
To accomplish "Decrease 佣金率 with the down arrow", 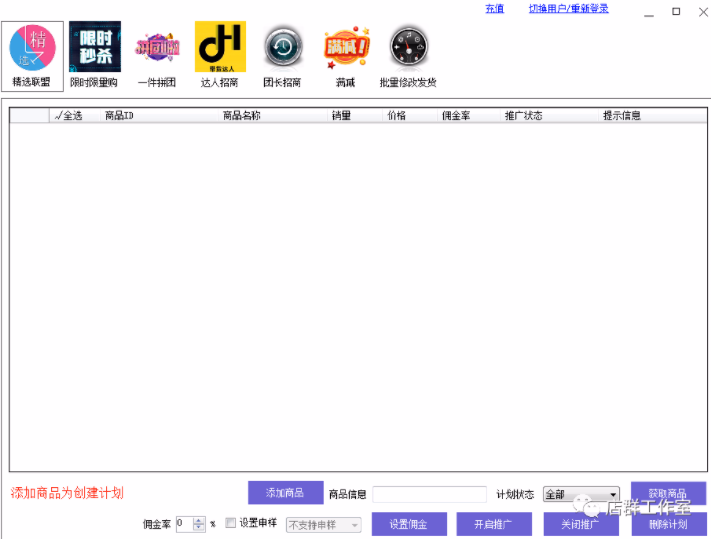I will (x=199, y=528).
